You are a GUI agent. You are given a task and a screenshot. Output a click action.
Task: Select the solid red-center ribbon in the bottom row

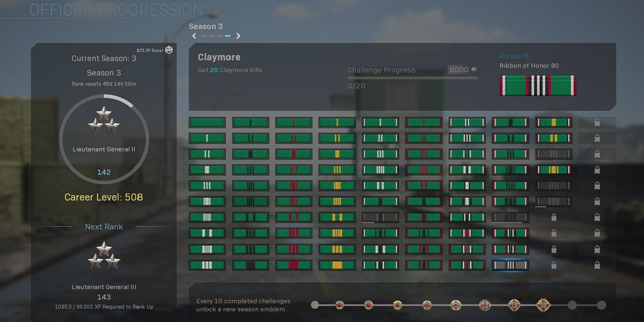pos(293,265)
